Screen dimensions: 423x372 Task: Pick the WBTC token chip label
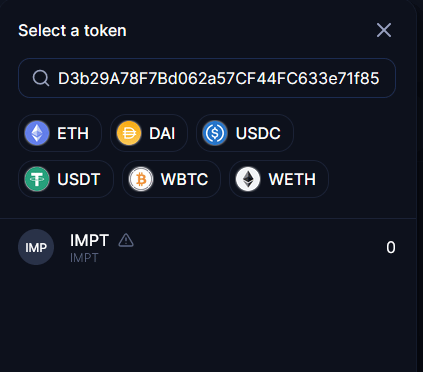tap(184, 179)
